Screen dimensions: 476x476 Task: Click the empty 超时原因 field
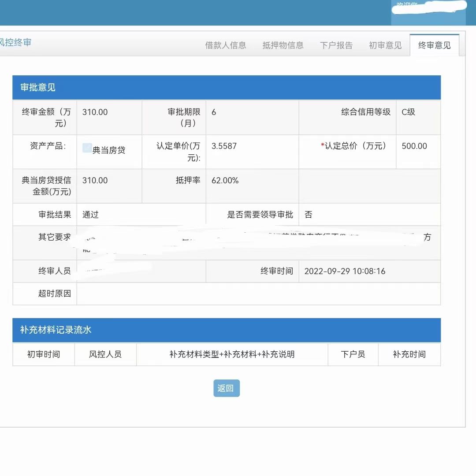[259, 294]
